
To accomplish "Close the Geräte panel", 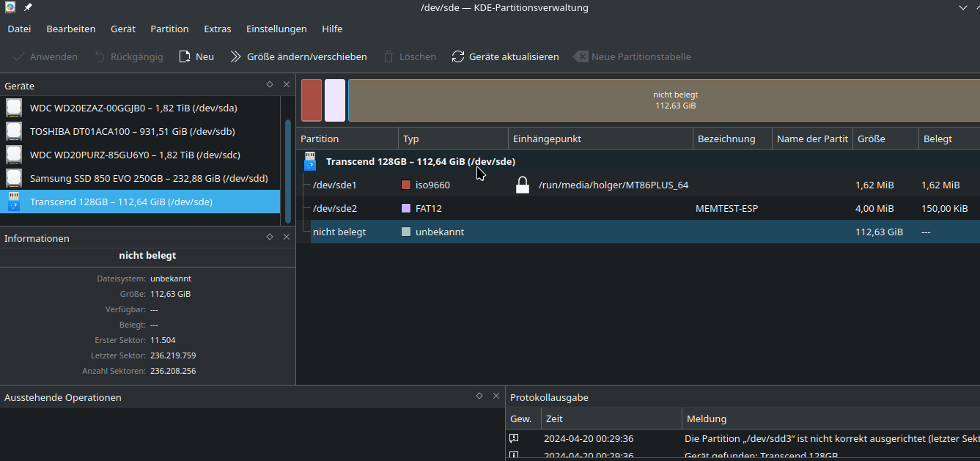I will pyautogui.click(x=287, y=85).
